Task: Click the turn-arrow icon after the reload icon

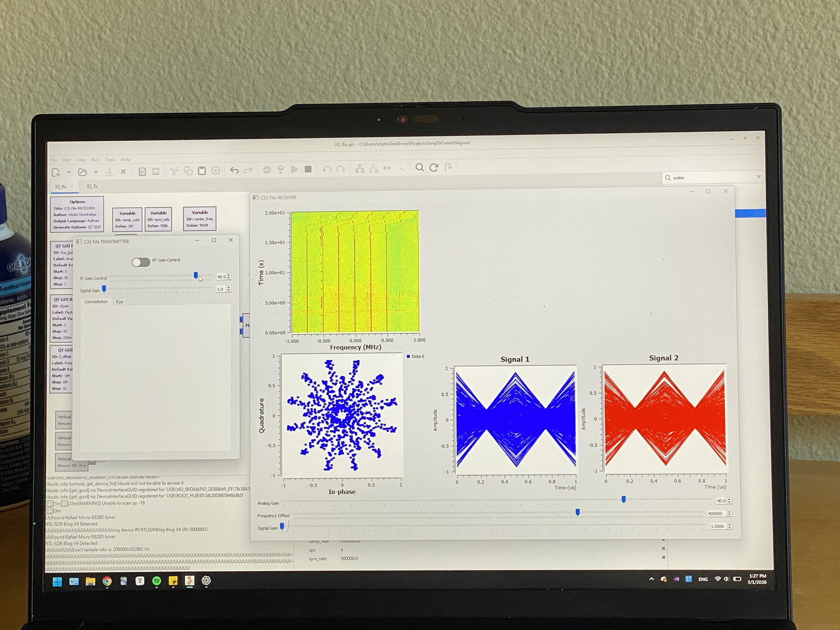Action: pos(448,167)
